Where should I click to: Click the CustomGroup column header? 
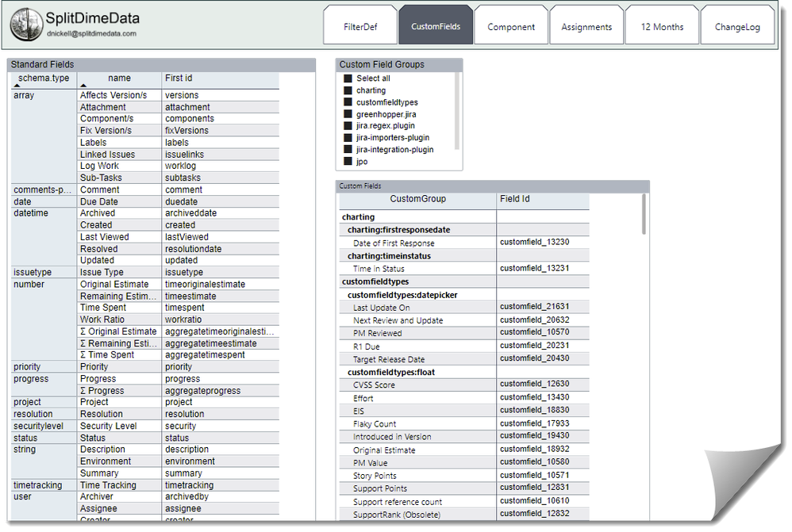[x=417, y=199]
